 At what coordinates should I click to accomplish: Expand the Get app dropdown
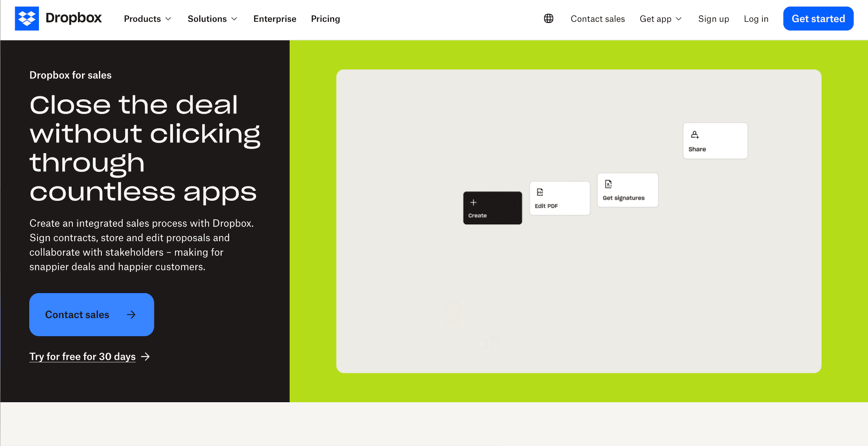tap(661, 19)
